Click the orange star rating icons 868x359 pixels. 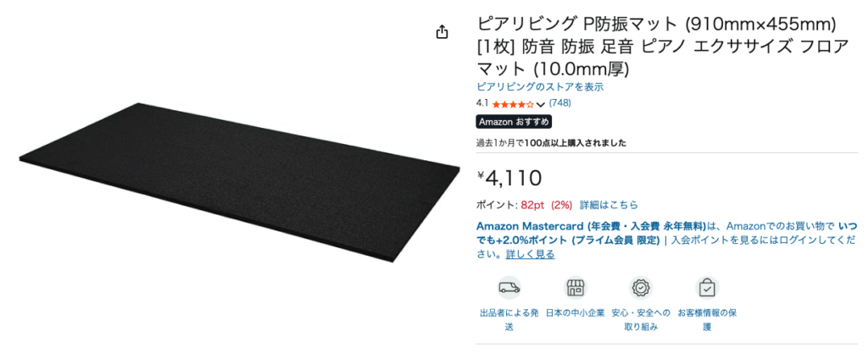click(513, 103)
